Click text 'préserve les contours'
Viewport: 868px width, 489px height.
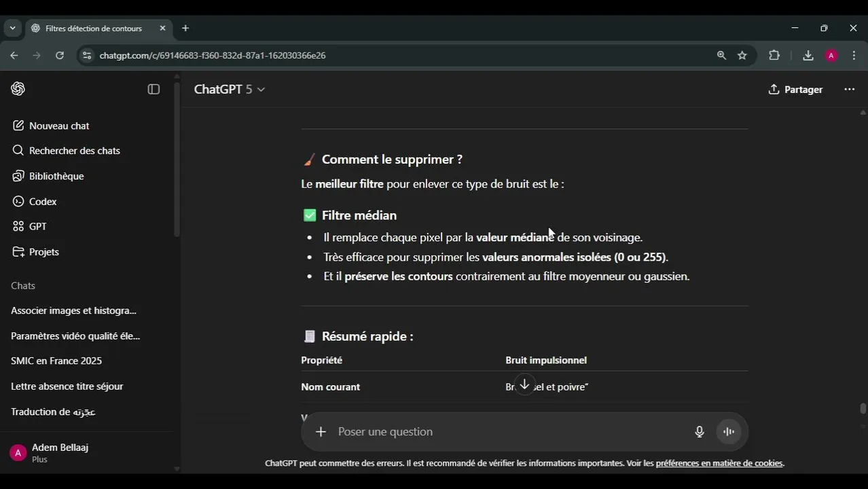click(x=399, y=276)
